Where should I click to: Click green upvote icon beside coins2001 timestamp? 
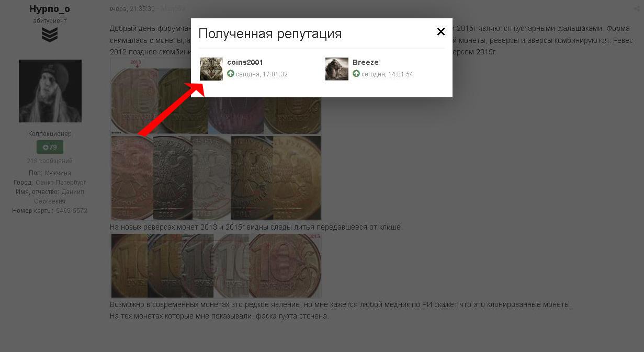click(231, 74)
